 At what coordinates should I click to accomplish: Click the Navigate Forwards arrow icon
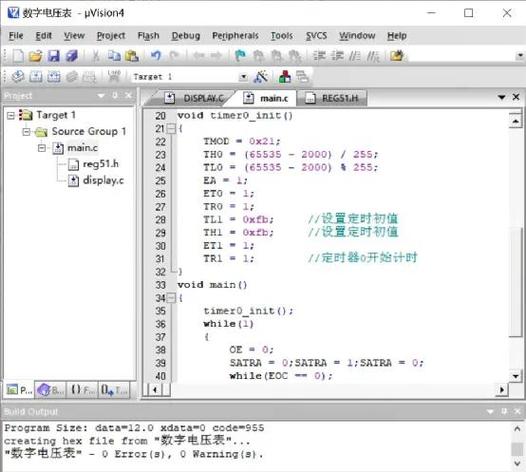[x=216, y=56]
